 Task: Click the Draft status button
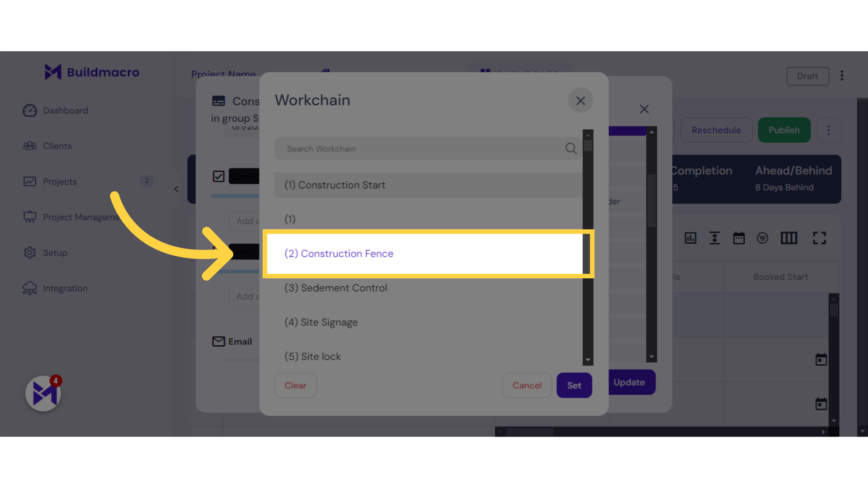(808, 76)
